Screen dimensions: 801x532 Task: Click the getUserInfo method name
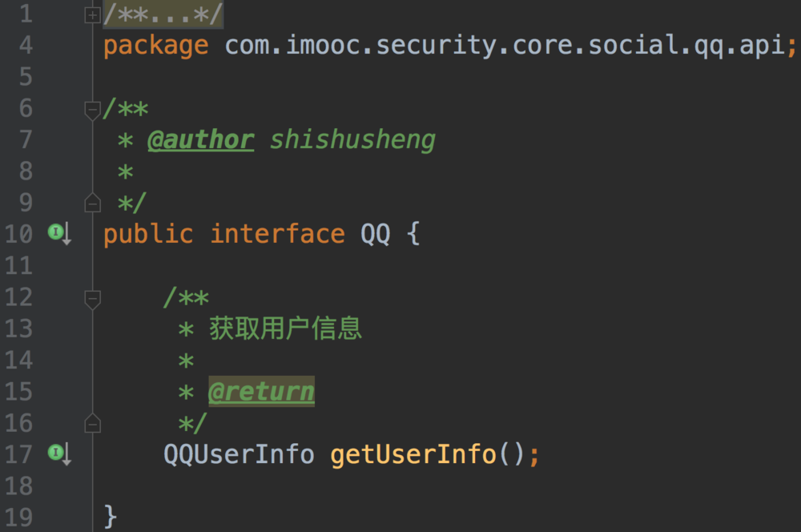(x=413, y=454)
